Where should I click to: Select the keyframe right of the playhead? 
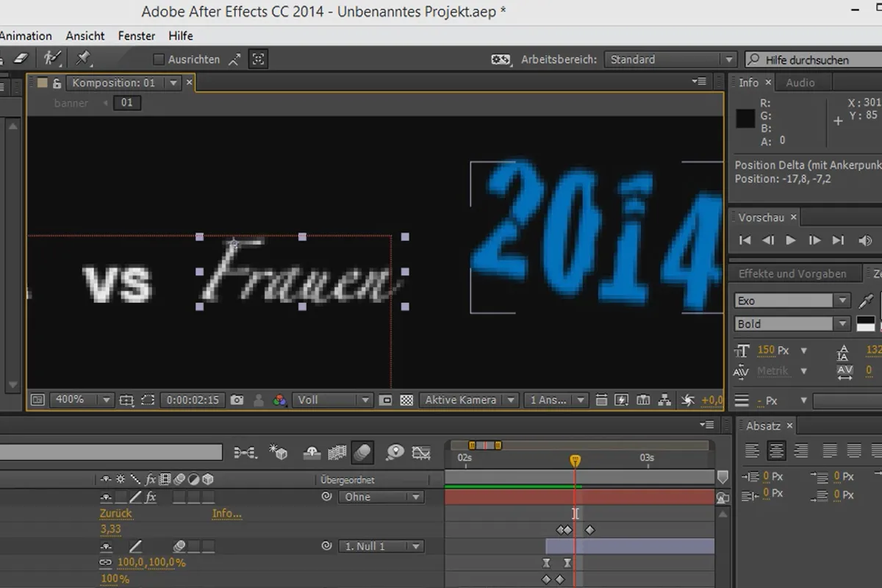(x=589, y=529)
